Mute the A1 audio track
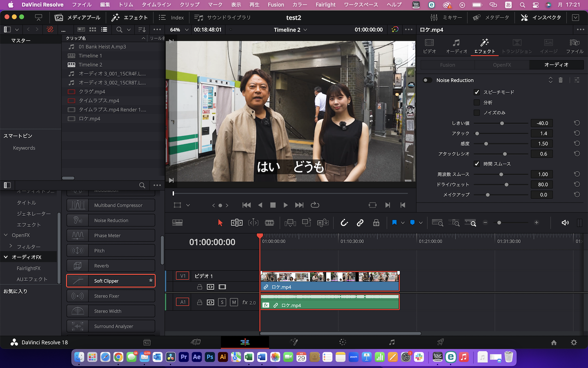Screen dimensions: 588x368 pos(234,302)
